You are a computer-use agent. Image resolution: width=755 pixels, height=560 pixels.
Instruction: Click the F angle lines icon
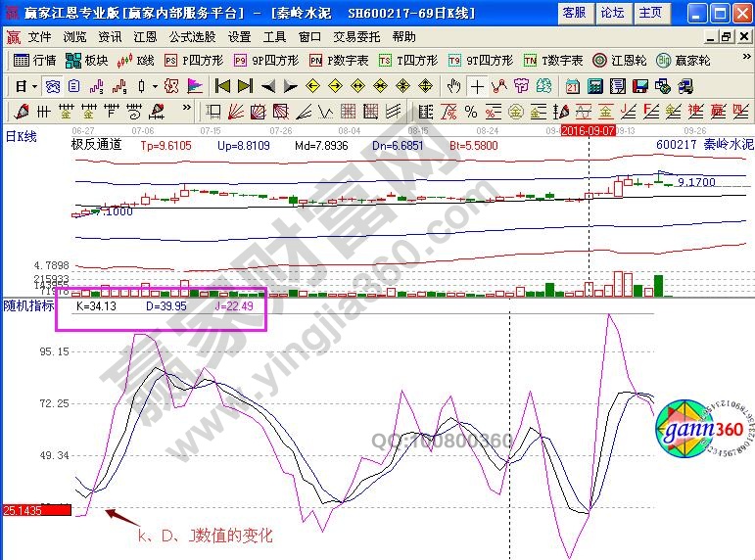tap(651, 112)
